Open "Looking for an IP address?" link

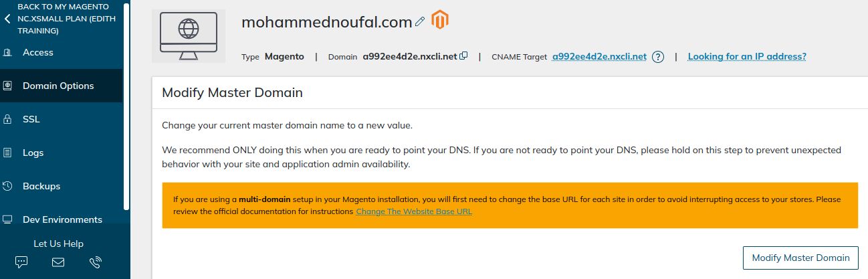click(x=747, y=57)
